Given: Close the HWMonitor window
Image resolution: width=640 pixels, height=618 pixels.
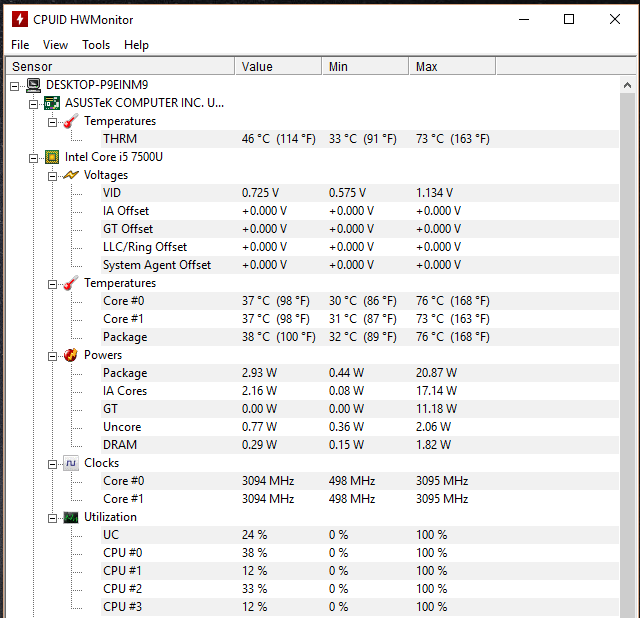Looking at the screenshot, I should (x=615, y=19).
